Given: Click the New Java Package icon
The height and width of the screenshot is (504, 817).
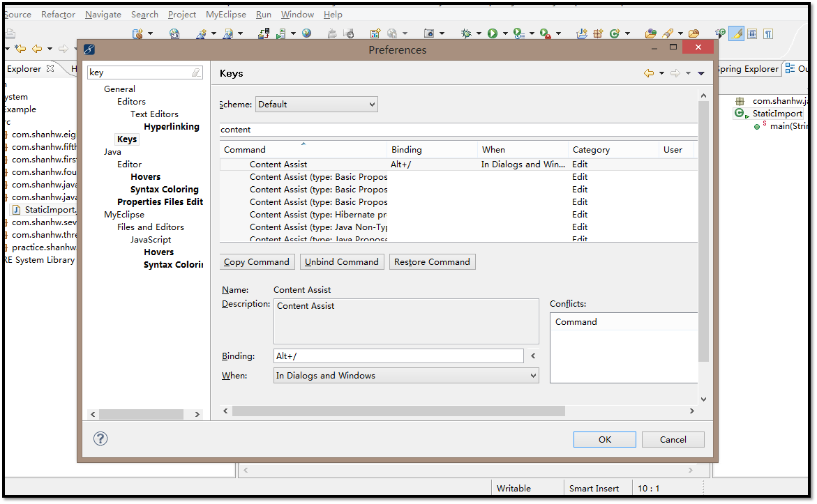Looking at the screenshot, I should (x=598, y=34).
